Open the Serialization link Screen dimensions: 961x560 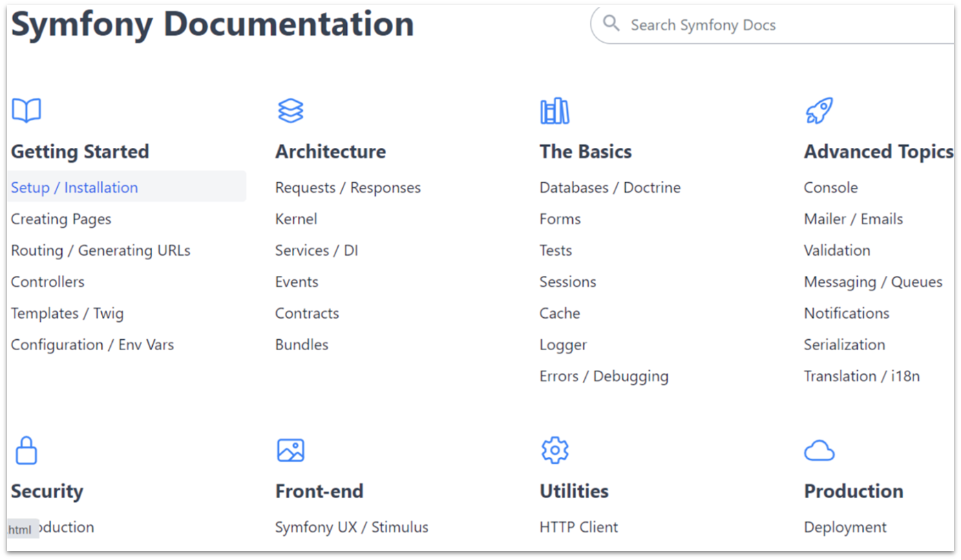click(x=845, y=345)
